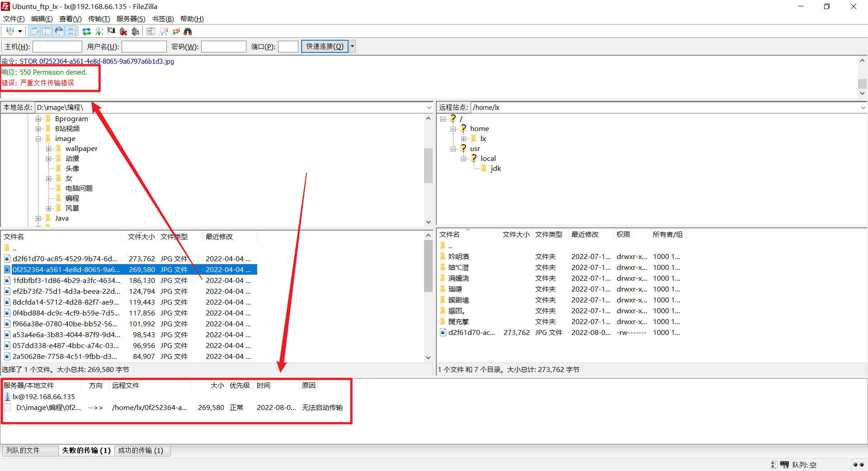868x471 pixels.
Task: Expand the Java folder in local tree
Action: pyautogui.click(x=38, y=218)
